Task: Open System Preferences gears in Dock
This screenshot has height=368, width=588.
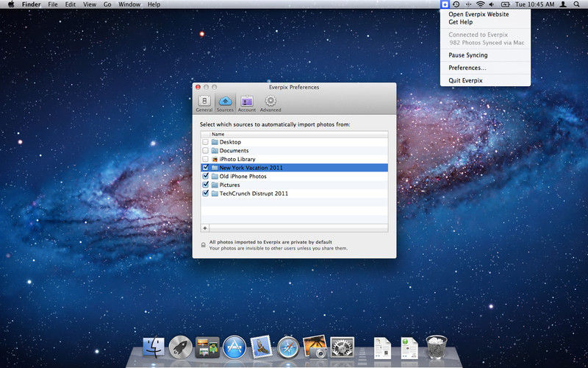Action: (x=342, y=347)
